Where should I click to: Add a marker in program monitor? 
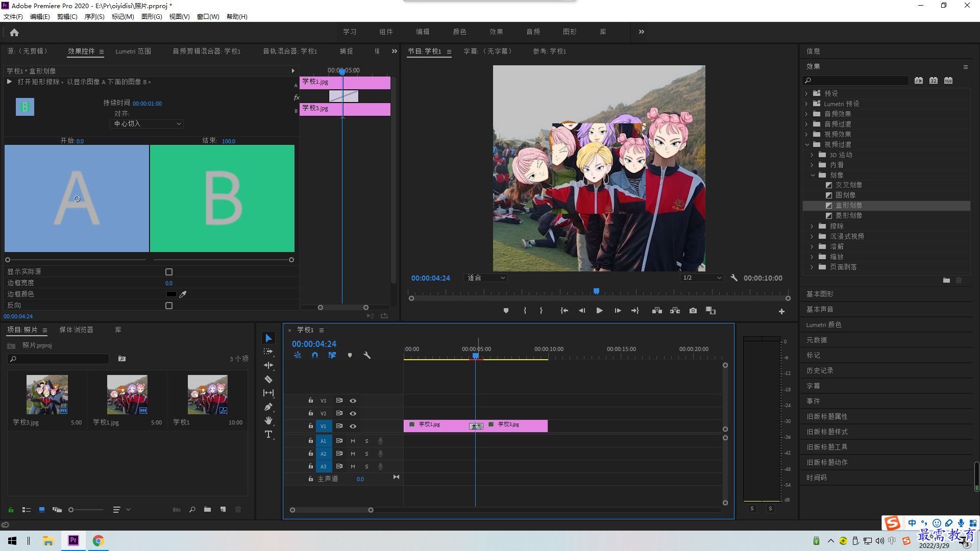coord(506,311)
